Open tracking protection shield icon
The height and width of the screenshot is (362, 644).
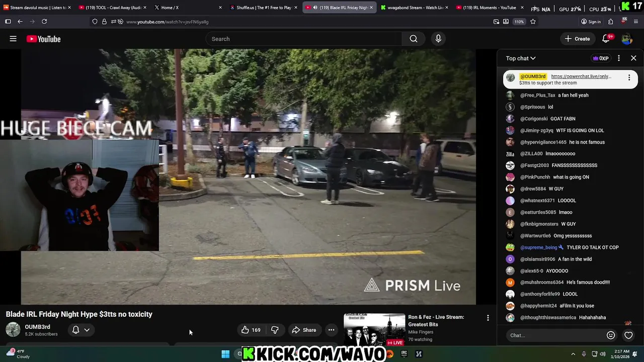(95, 22)
